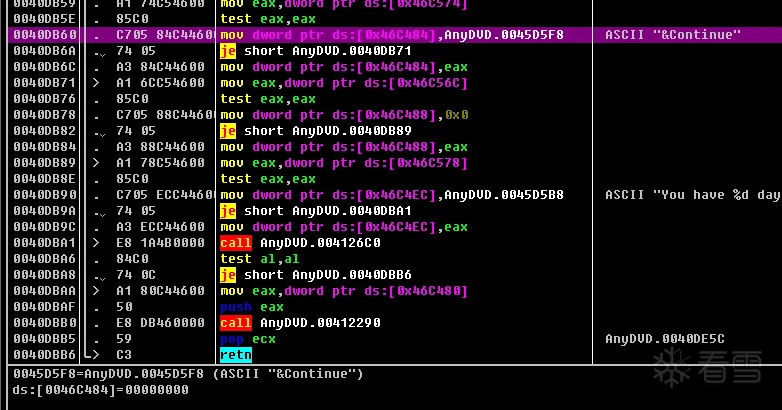Click hex bytes 'A1 78C54600'
Screen dimensions: 782x410
[x=160, y=163]
